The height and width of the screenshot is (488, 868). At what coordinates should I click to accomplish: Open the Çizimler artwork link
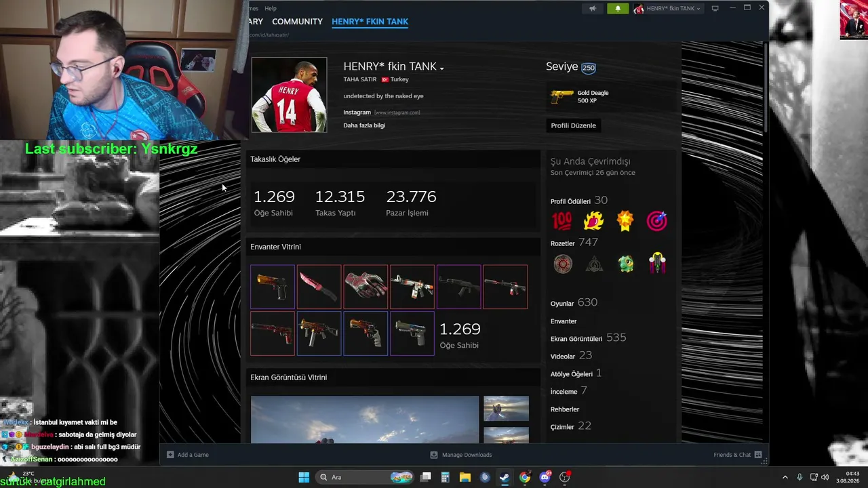[562, 427]
